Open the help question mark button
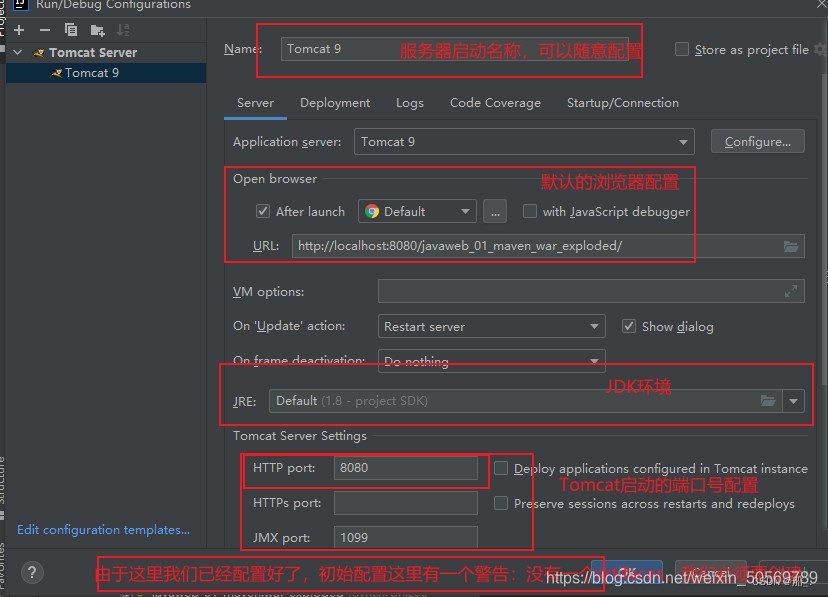 click(x=32, y=572)
